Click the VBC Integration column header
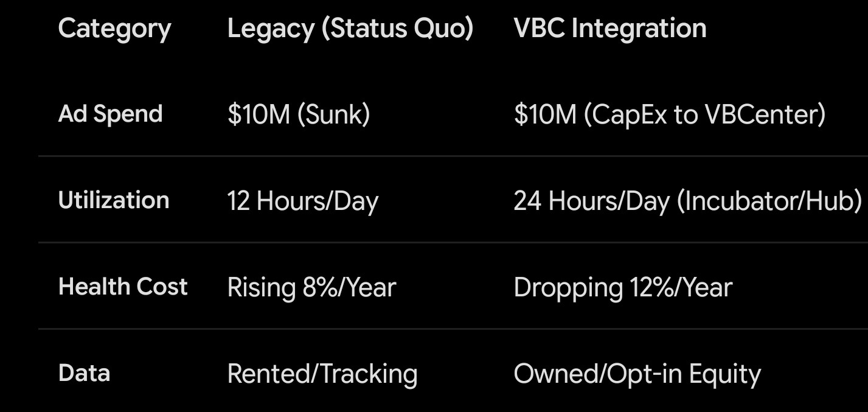Viewport: 868px width, 412px height. 610,29
